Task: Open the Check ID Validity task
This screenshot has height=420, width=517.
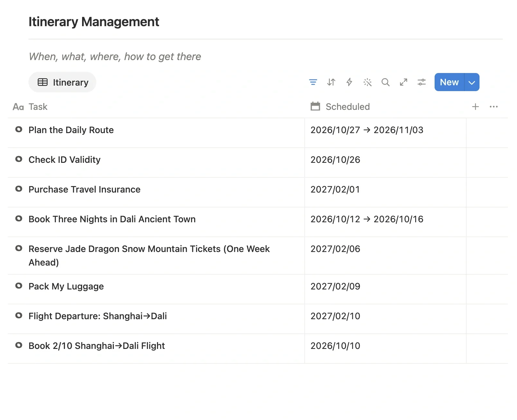Action: pyautogui.click(x=65, y=160)
